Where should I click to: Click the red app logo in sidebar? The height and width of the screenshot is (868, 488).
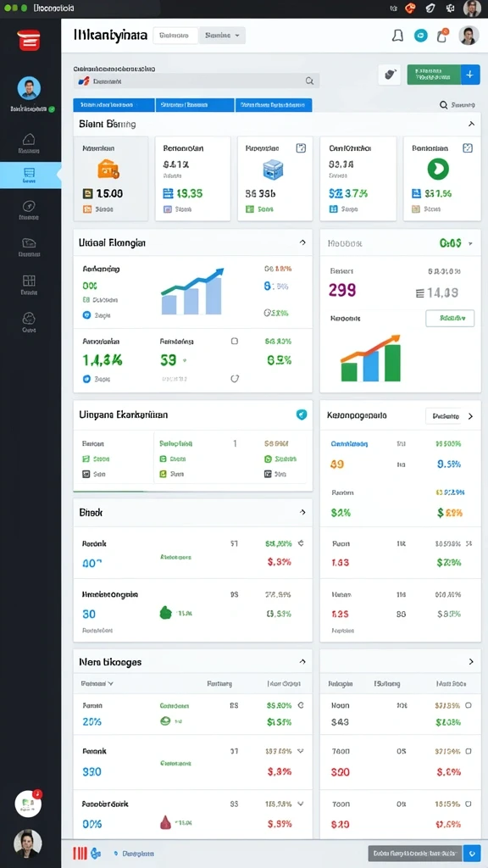(x=29, y=41)
